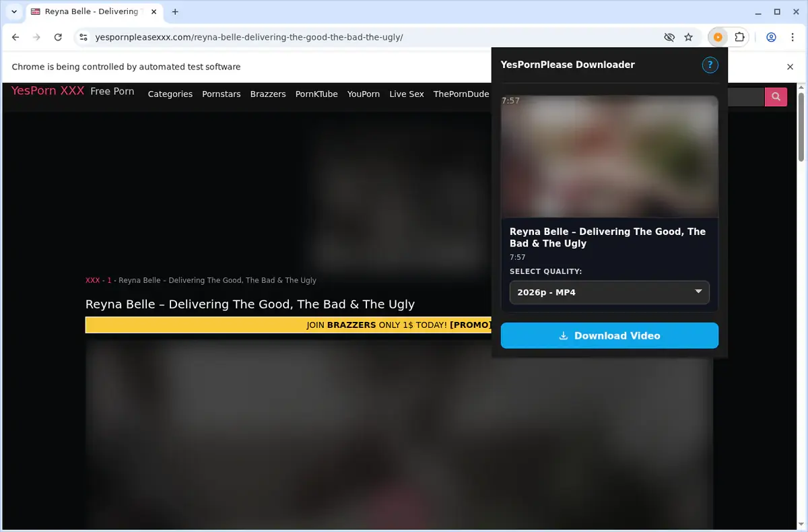The height and width of the screenshot is (532, 808).
Task: Open the Chrome profile menu
Action: click(x=772, y=37)
